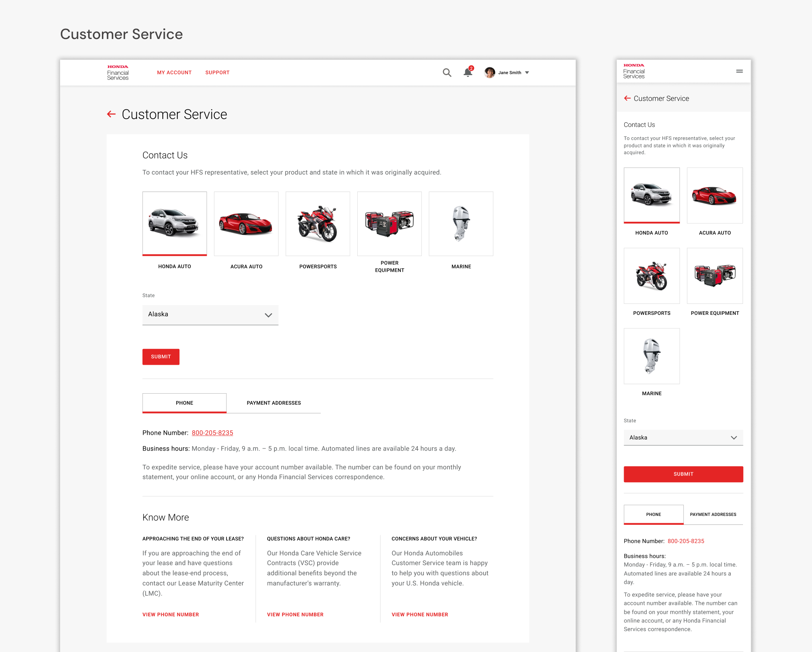
Task: Click Honda Financial Services logo in mobile header
Action: point(634,71)
